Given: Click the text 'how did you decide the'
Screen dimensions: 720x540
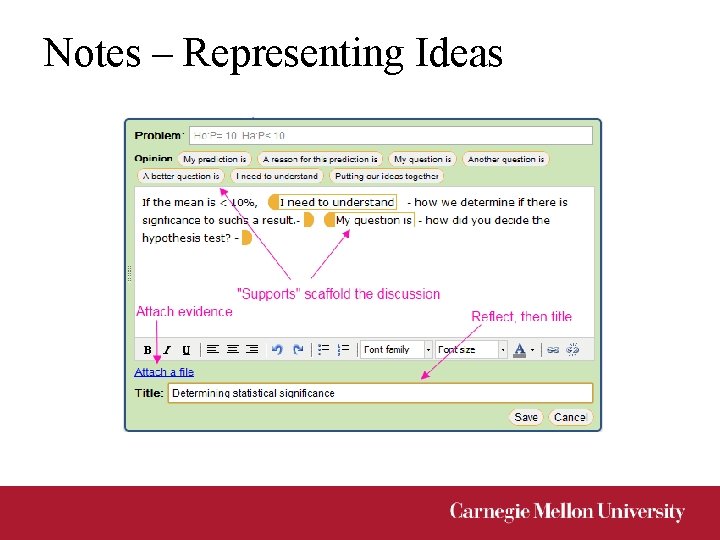Looking at the screenshot, I should tap(488, 220).
